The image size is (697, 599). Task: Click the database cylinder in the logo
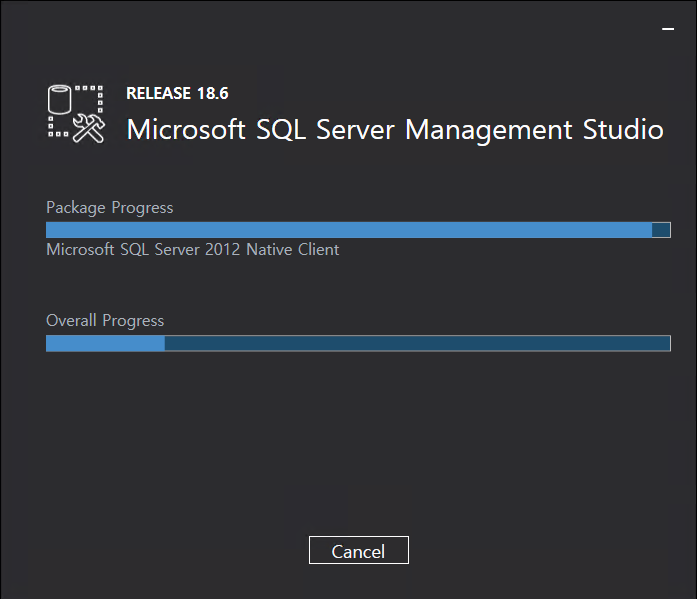click(x=59, y=100)
